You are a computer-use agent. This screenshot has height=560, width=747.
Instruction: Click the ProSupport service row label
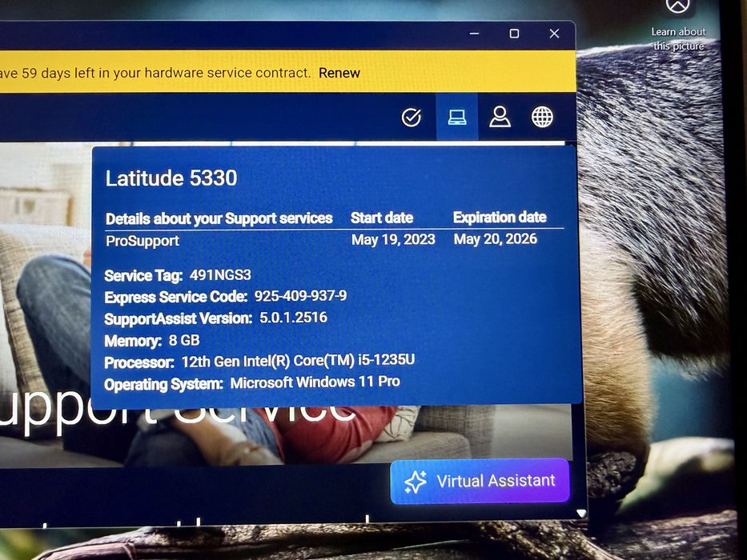[x=143, y=241]
